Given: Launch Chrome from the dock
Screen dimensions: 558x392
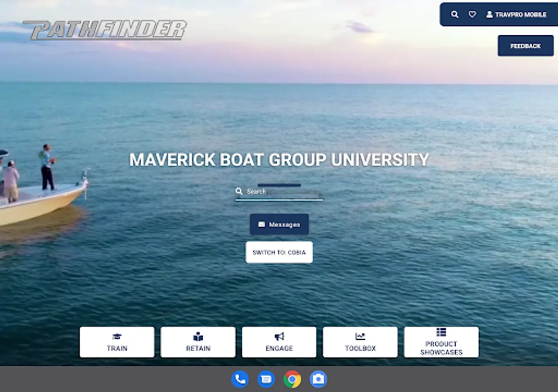Looking at the screenshot, I should point(292,379).
